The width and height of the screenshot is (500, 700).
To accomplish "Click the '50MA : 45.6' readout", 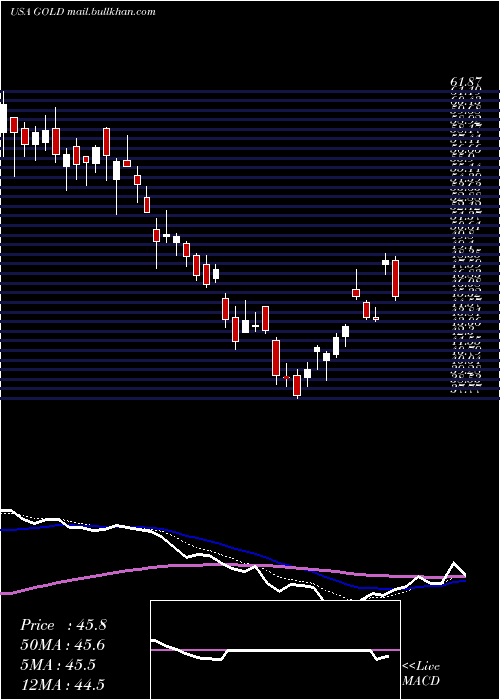I will [63, 645].
